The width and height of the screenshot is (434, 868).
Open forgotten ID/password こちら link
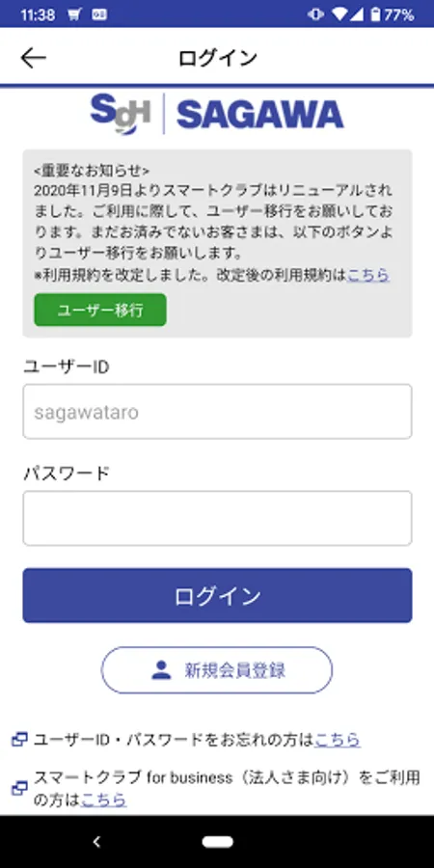click(x=338, y=739)
